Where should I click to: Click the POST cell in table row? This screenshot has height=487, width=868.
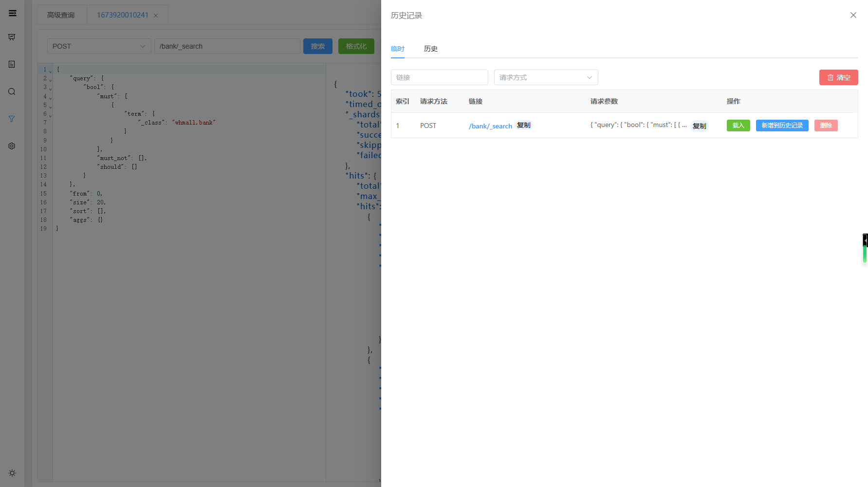click(x=428, y=126)
